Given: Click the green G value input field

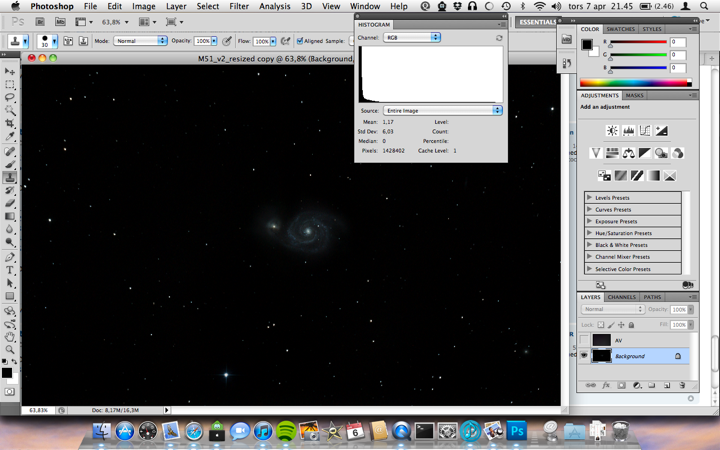Looking at the screenshot, I should pyautogui.click(x=678, y=55).
